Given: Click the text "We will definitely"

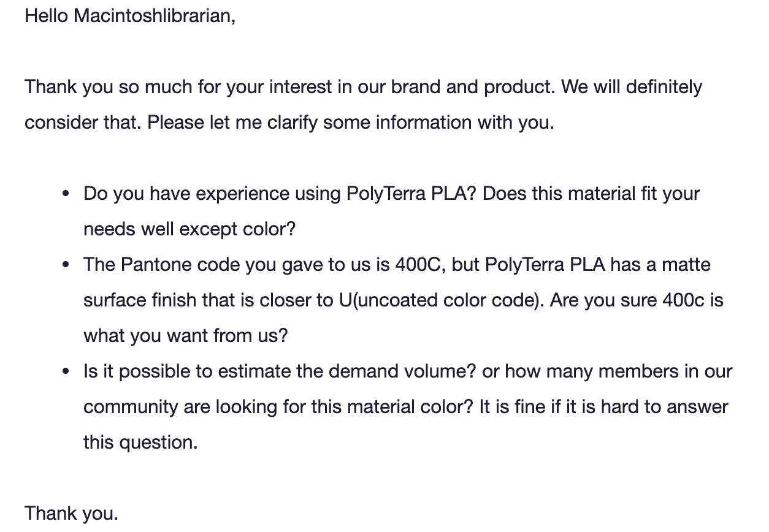Looking at the screenshot, I should coord(632,87).
